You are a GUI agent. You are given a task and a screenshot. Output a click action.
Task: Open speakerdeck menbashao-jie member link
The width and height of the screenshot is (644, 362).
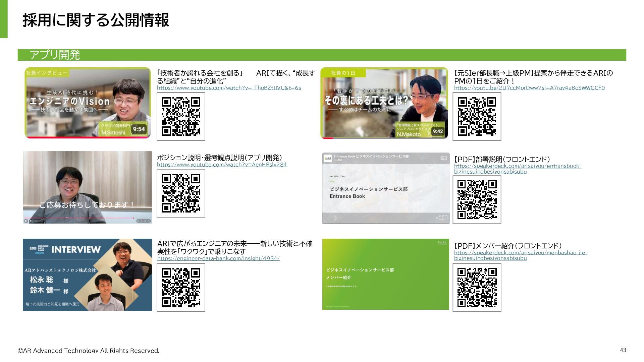pyautogui.click(x=520, y=253)
